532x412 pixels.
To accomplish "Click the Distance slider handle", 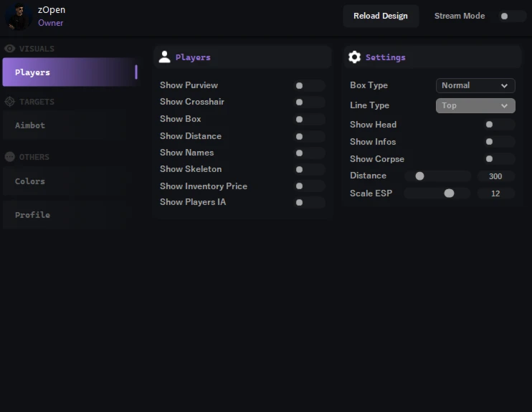I will [x=419, y=176].
